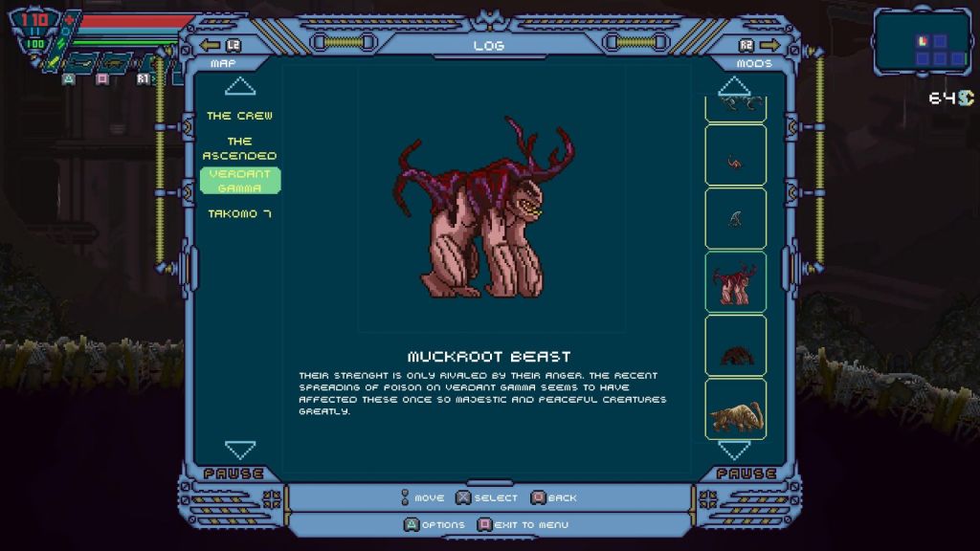Click Exit to Menu
The width and height of the screenshot is (980, 551).
523,524
